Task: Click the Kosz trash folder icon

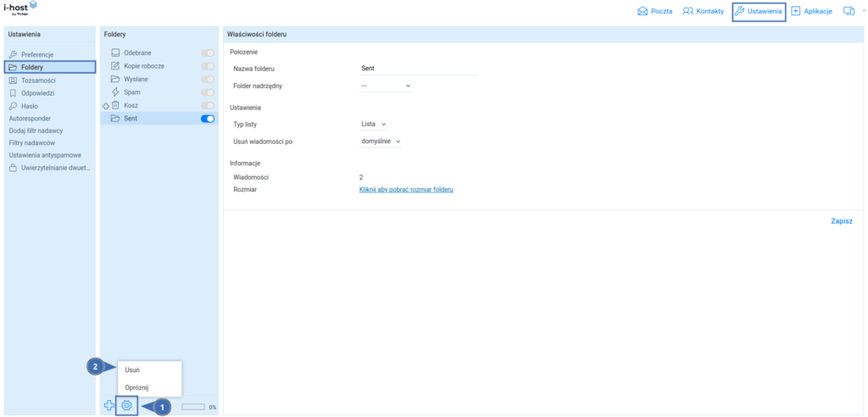Action: [115, 105]
